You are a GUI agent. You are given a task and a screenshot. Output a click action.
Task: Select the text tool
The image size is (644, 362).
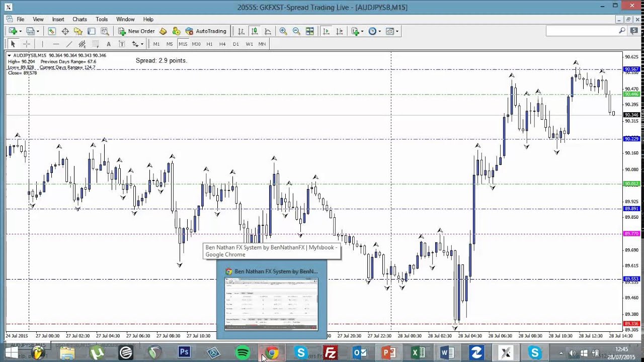point(108,44)
